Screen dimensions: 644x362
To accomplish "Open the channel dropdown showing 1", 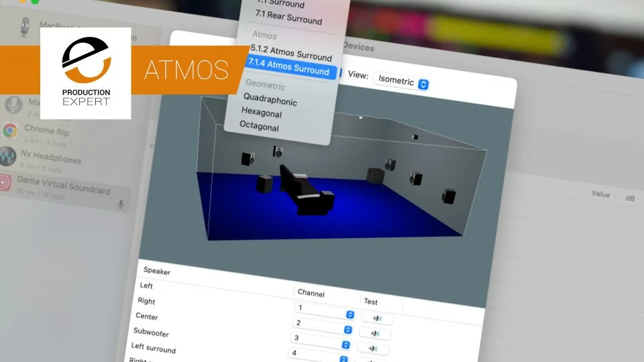I will [325, 310].
